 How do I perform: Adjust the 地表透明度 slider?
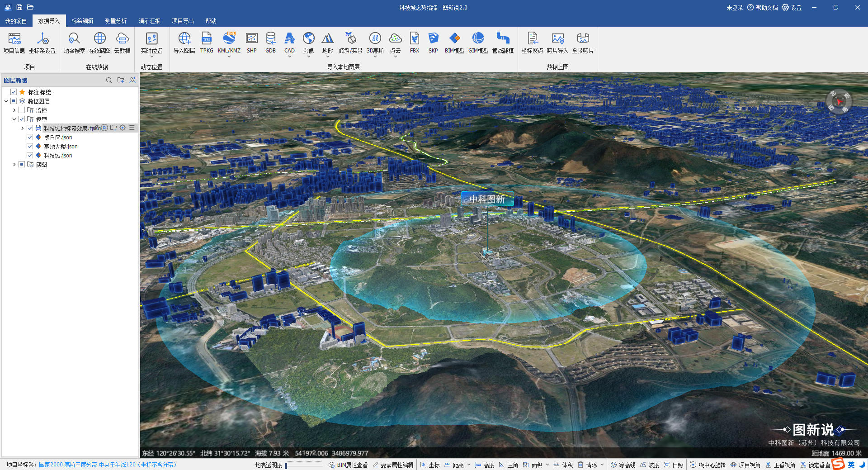[x=304, y=465]
